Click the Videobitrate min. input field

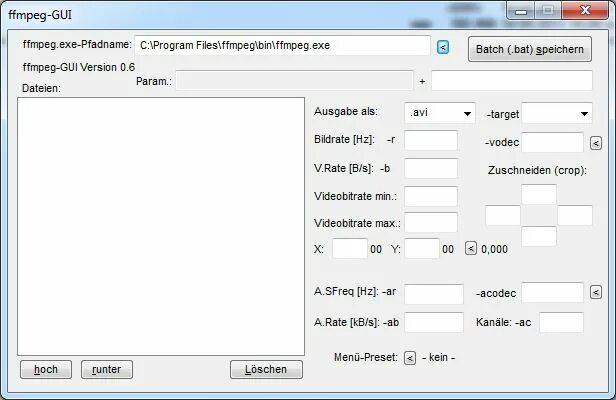pyautogui.click(x=431, y=196)
